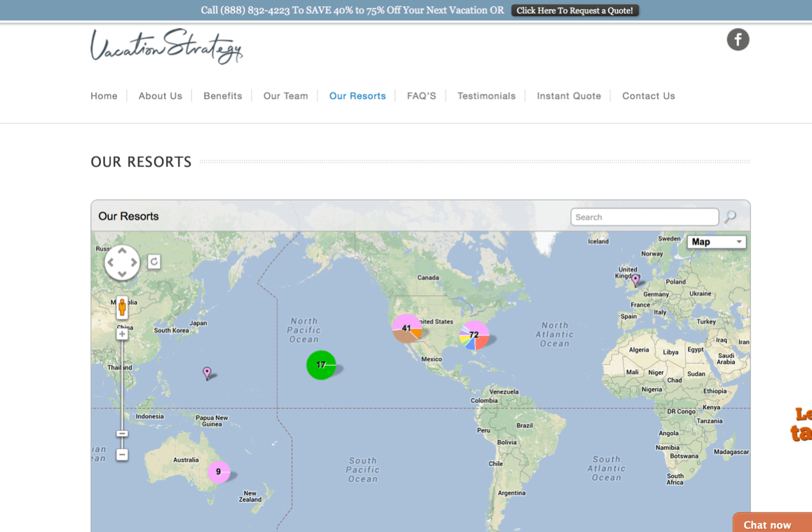Open Our Team page

pos(286,96)
